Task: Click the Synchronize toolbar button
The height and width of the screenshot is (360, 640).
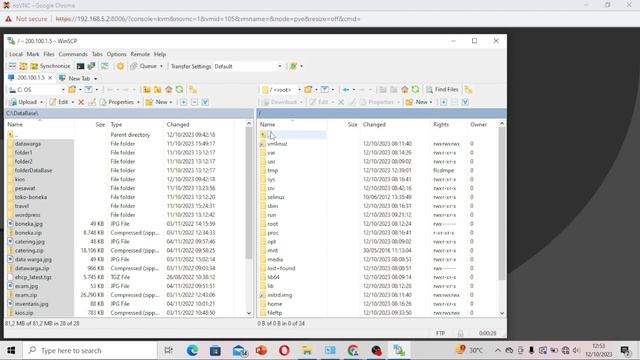Action: click(x=51, y=66)
